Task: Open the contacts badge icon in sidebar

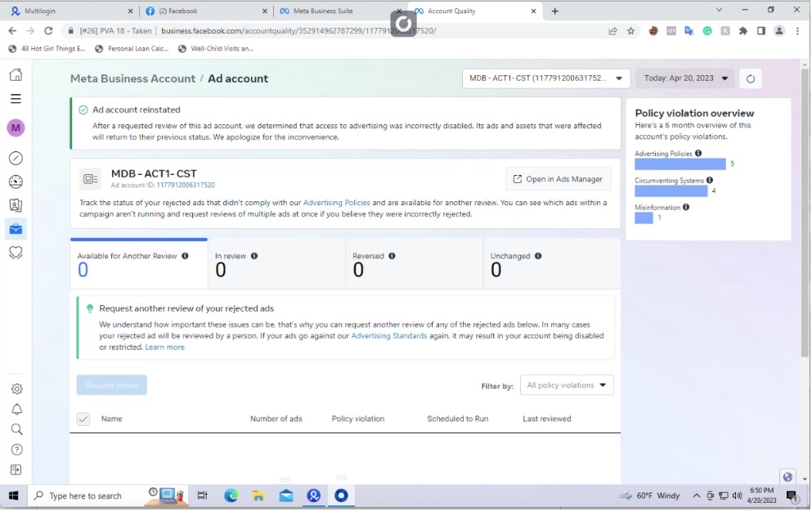Action: (16, 205)
